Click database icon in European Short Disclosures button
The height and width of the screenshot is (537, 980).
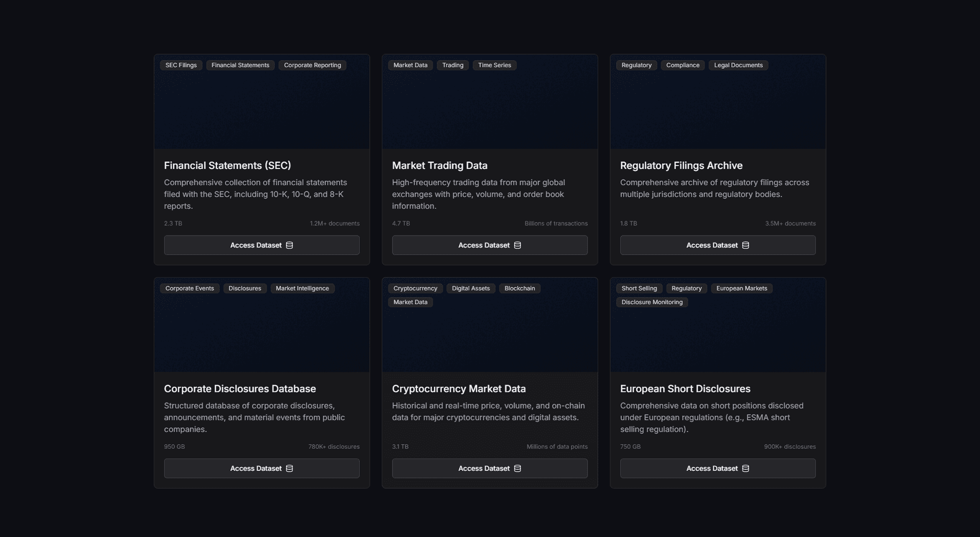[746, 469]
